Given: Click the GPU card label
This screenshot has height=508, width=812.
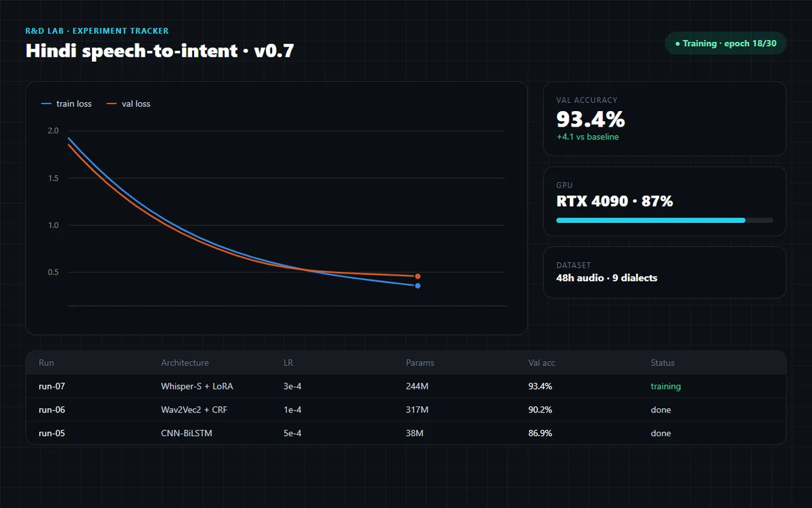Looking at the screenshot, I should [x=564, y=185].
